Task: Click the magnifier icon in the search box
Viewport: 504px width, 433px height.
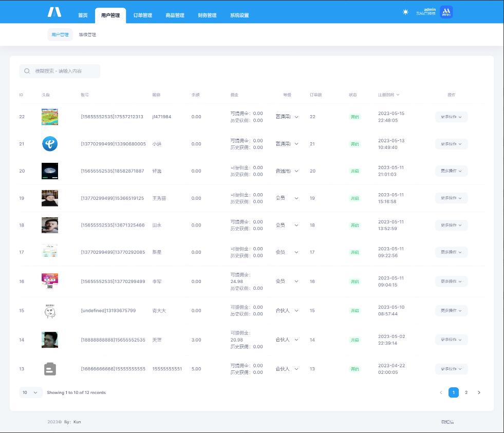Action: point(27,71)
